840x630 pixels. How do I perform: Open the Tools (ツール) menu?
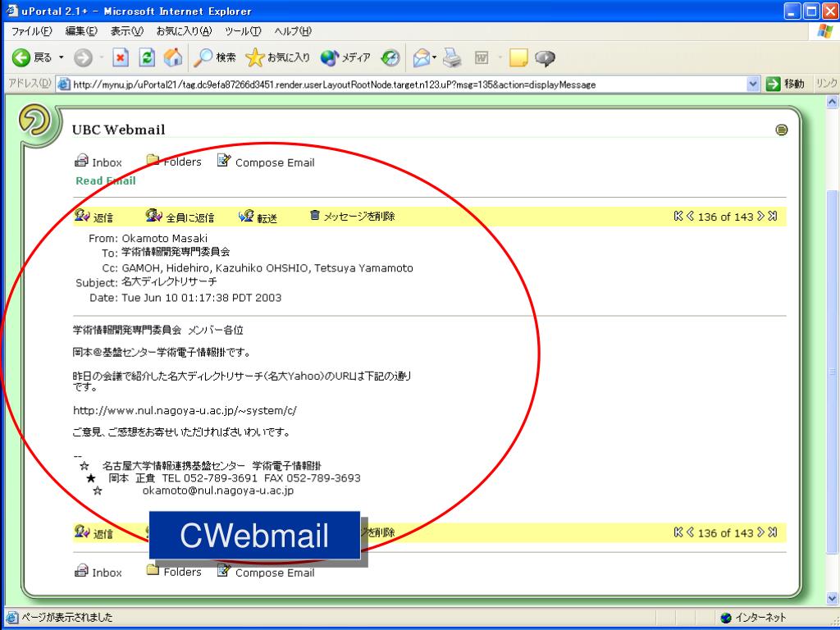(243, 31)
